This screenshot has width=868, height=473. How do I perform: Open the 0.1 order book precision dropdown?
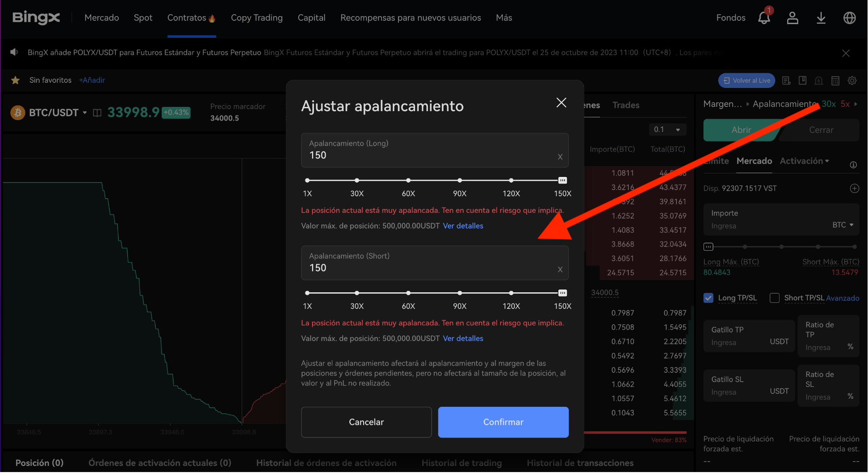(667, 130)
